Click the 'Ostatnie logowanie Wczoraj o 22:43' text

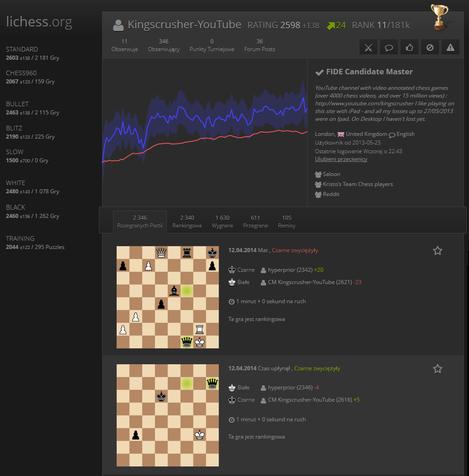pyautogui.click(x=359, y=151)
